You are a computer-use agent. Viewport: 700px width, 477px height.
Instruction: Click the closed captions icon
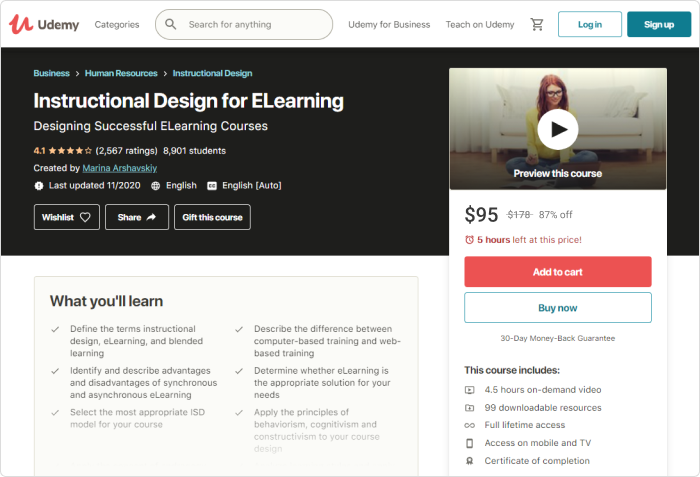(x=212, y=186)
